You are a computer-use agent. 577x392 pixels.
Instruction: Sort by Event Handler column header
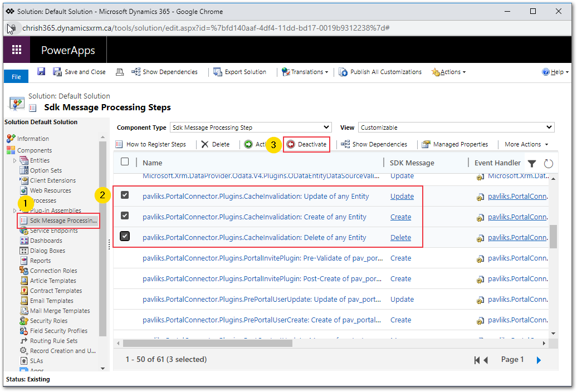[x=497, y=163]
